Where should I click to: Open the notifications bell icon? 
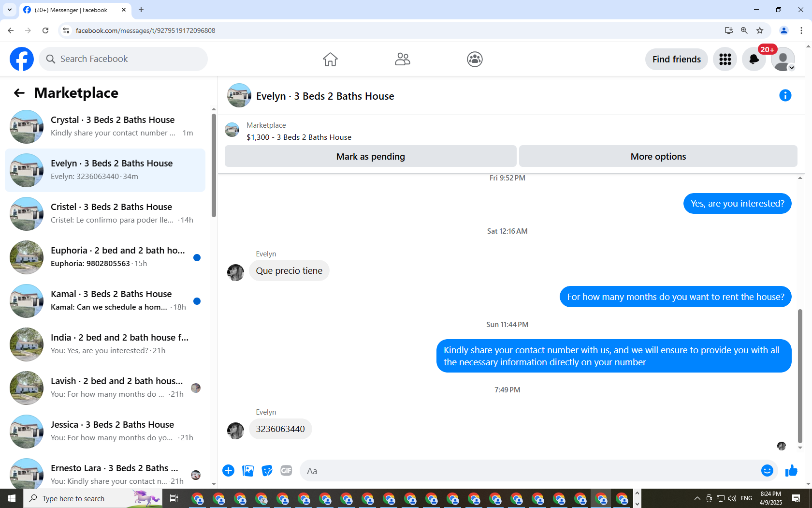754,59
